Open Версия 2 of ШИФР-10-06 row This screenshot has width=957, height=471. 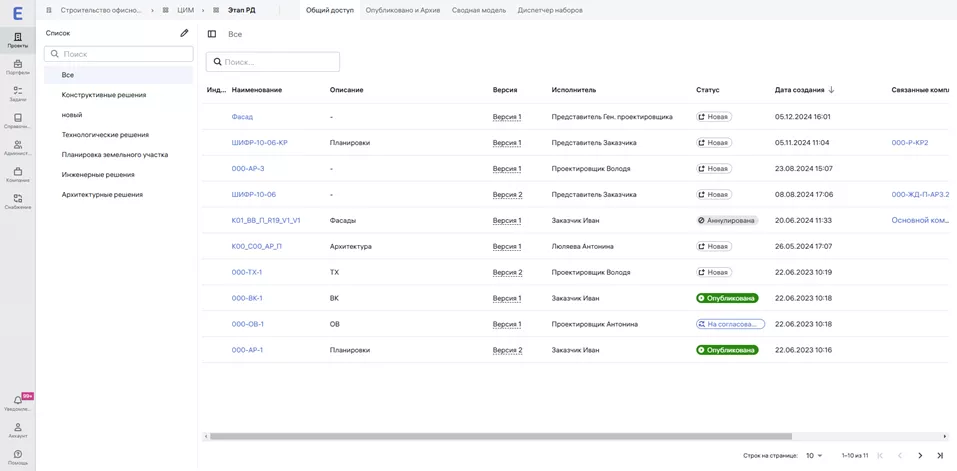point(507,195)
